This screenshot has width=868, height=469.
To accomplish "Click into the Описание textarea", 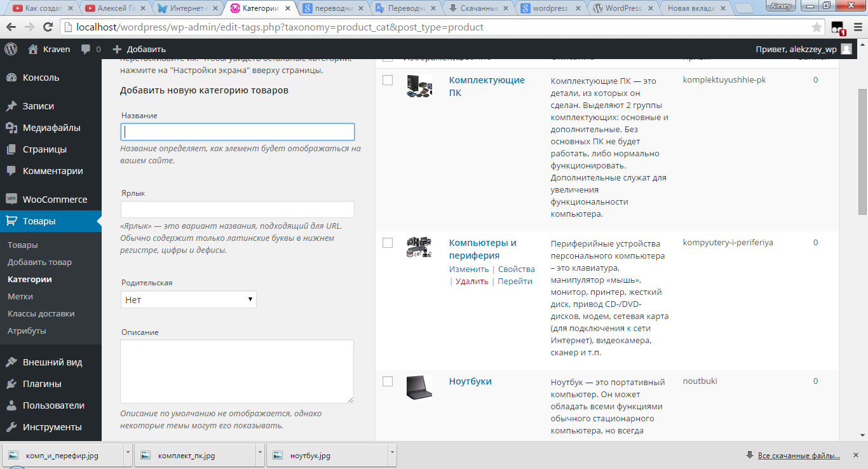I will (x=237, y=371).
